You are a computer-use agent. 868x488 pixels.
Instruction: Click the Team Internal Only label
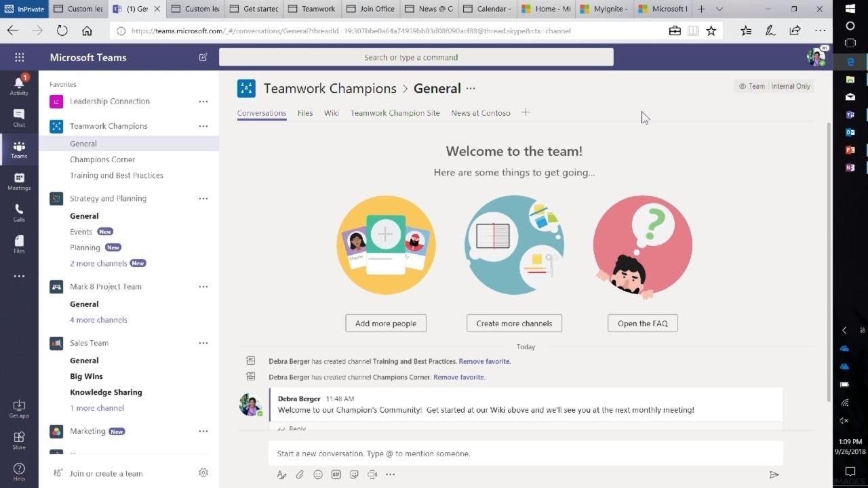[774, 86]
